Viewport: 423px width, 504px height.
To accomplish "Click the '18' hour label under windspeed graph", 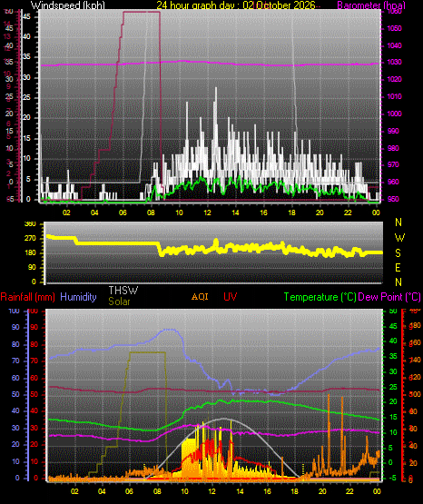I will coord(291,212).
